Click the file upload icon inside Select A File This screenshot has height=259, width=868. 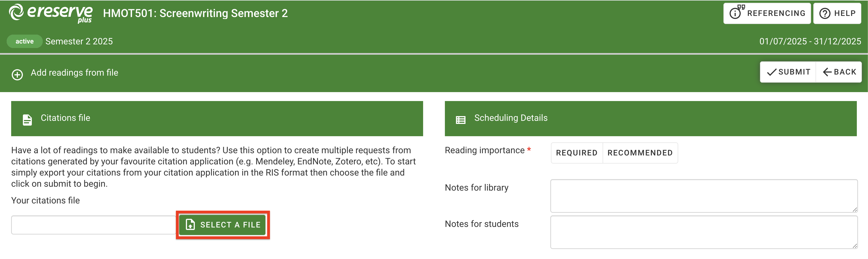coord(190,225)
